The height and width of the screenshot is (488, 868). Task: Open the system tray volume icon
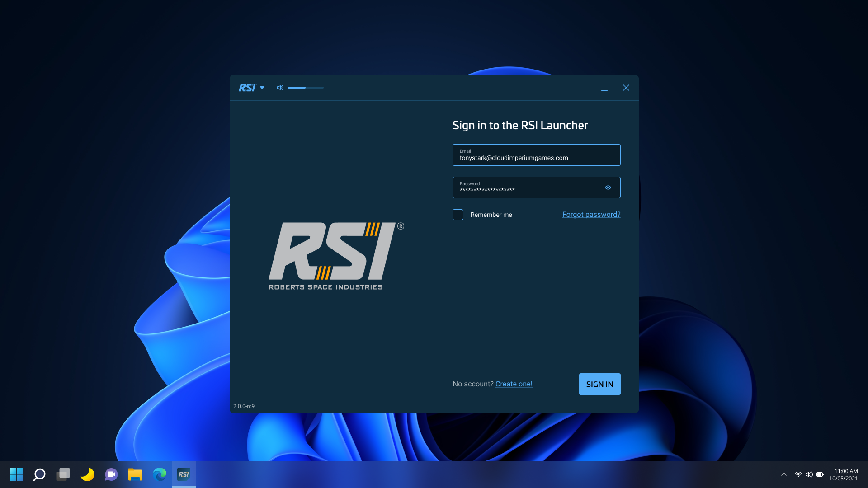point(809,474)
